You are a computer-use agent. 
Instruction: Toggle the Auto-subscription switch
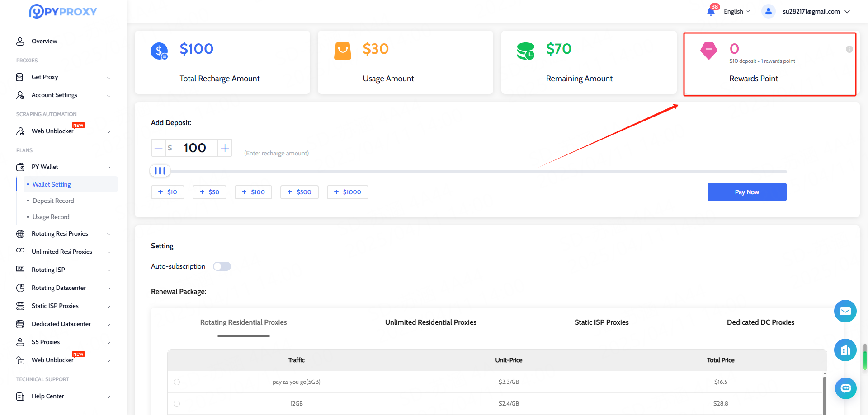pos(222,266)
